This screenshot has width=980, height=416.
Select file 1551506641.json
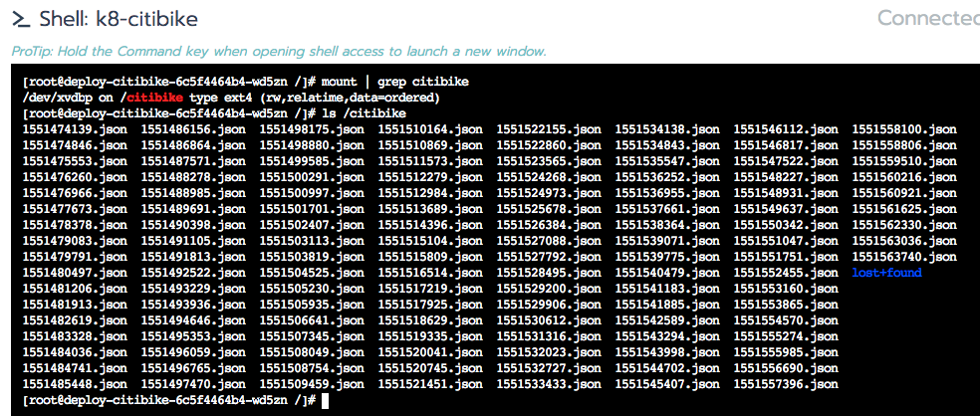tap(312, 320)
